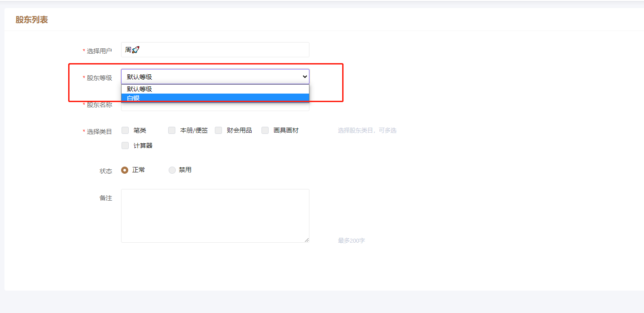Select the 正常 status radio button
The image size is (644, 313).
tap(125, 170)
